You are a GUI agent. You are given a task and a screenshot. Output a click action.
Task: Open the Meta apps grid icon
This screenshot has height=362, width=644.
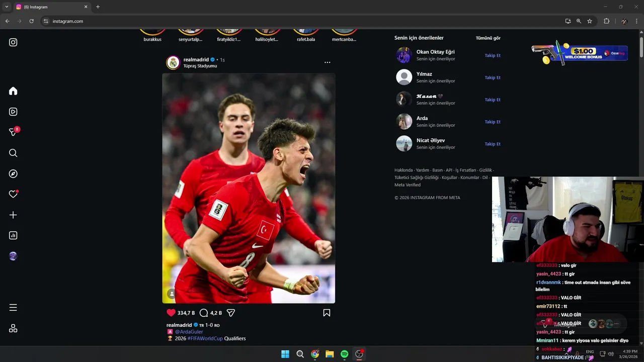(13, 328)
